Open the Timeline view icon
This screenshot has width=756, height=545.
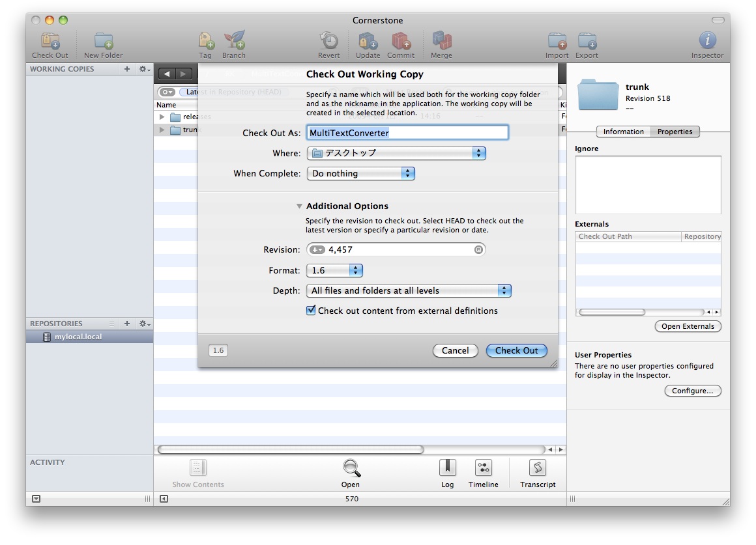point(483,468)
